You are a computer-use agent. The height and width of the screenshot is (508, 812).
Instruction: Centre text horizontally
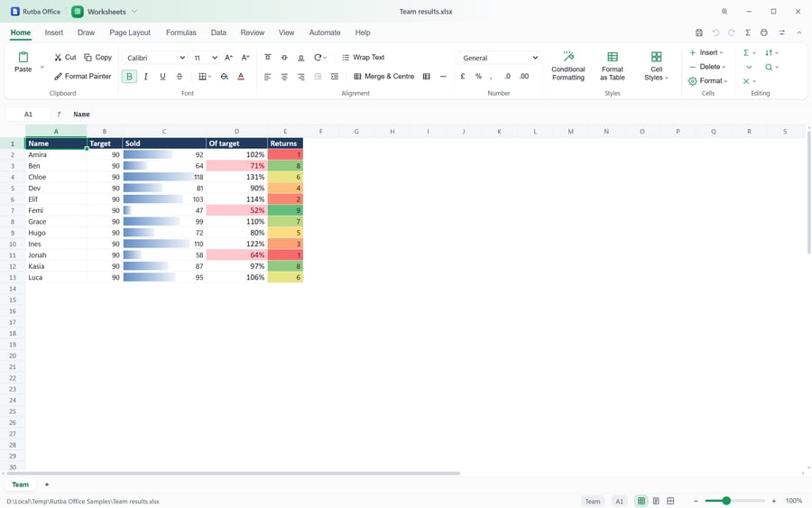point(284,77)
